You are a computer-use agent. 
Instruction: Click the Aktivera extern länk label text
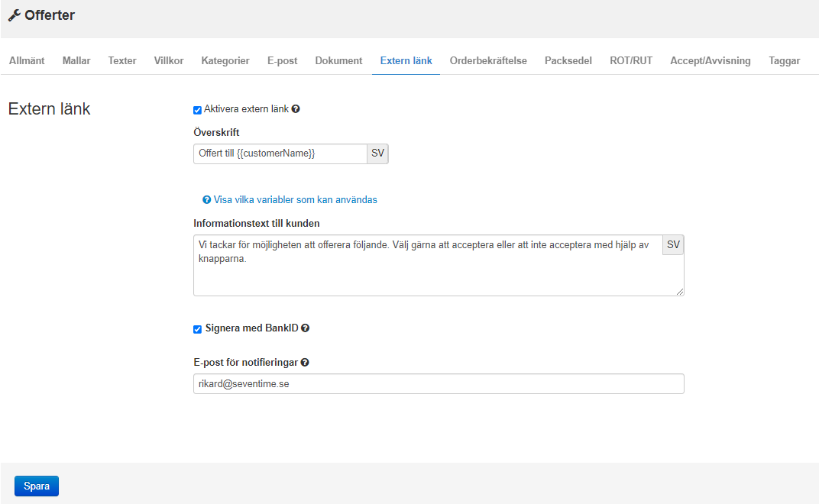tap(246, 109)
